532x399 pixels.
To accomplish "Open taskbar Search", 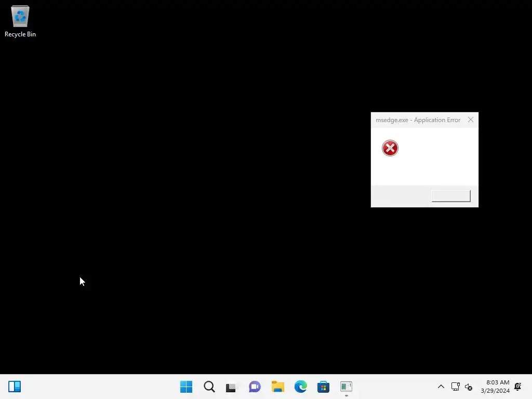I will (x=209, y=387).
